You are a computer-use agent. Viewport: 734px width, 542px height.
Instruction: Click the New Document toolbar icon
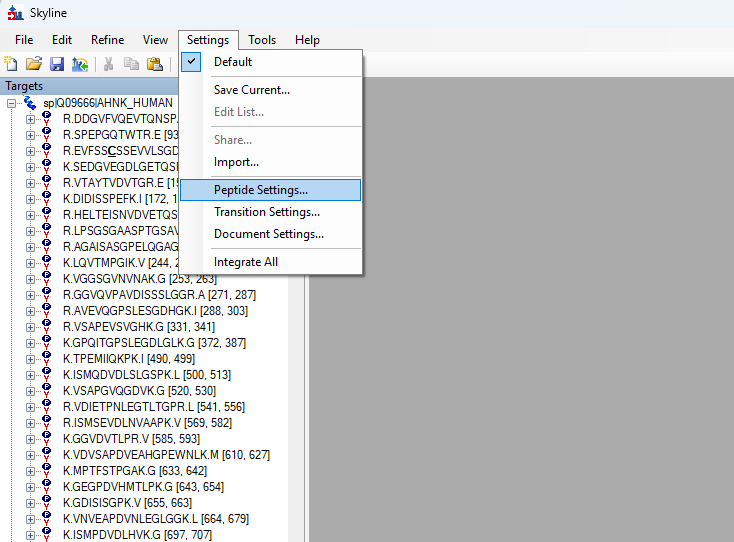pyautogui.click(x=11, y=64)
